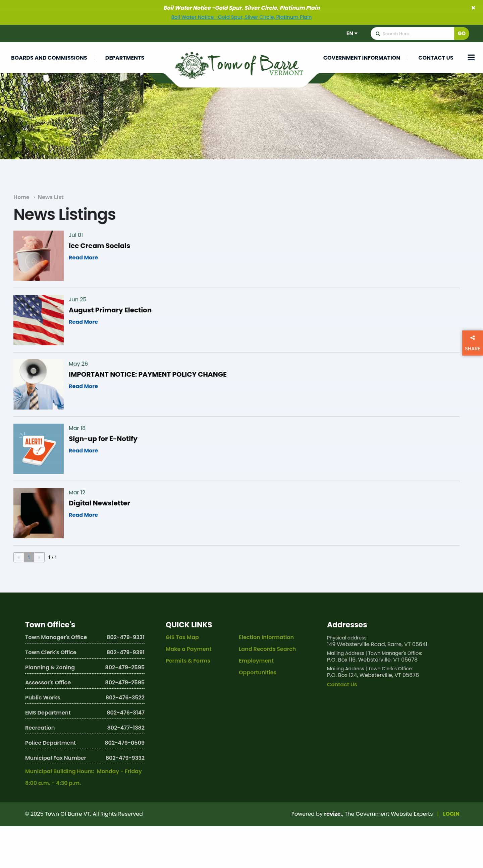The image size is (483, 868).
Task: Click Town Clerk's Office phone 802-479-9391
Action: tap(125, 653)
